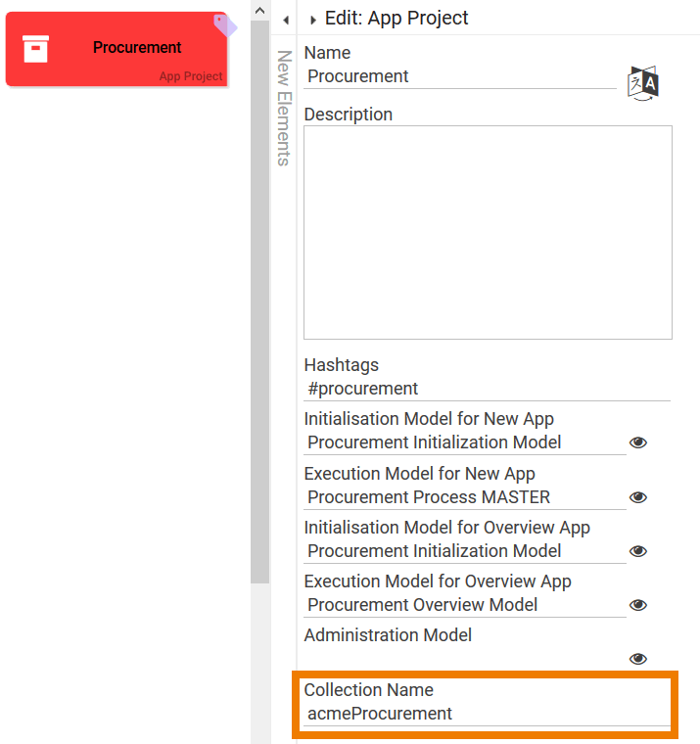Click the Administration Model eye icon
700x744 pixels.
[x=638, y=659]
